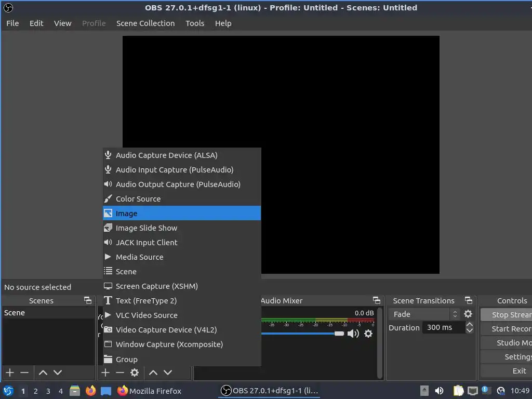Click the OBS preview canvas
This screenshot has height=399, width=532.
click(x=281, y=155)
